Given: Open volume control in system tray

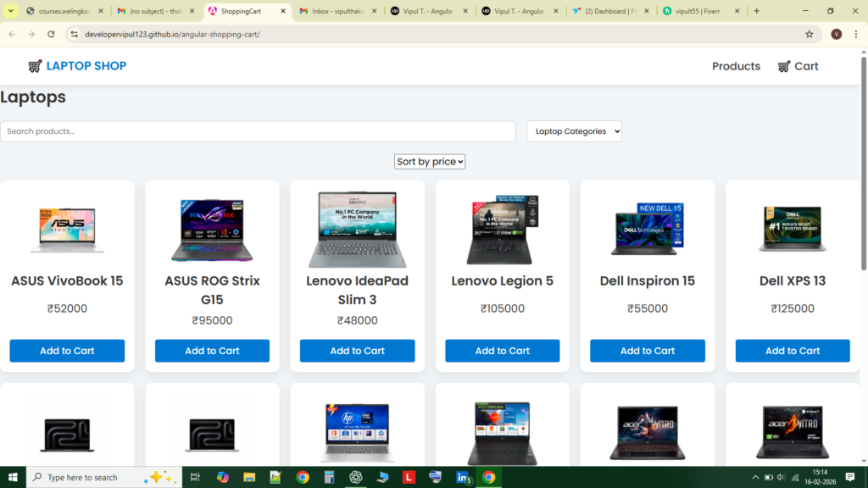Looking at the screenshot, I should pos(781,477).
